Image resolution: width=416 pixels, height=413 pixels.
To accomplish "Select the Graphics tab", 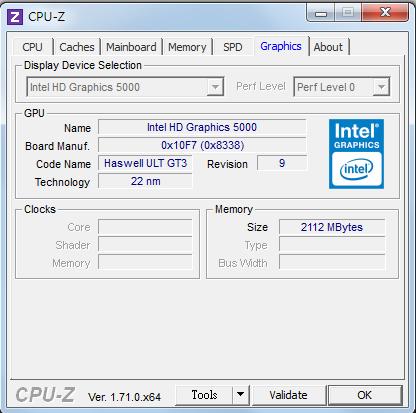I will (281, 46).
